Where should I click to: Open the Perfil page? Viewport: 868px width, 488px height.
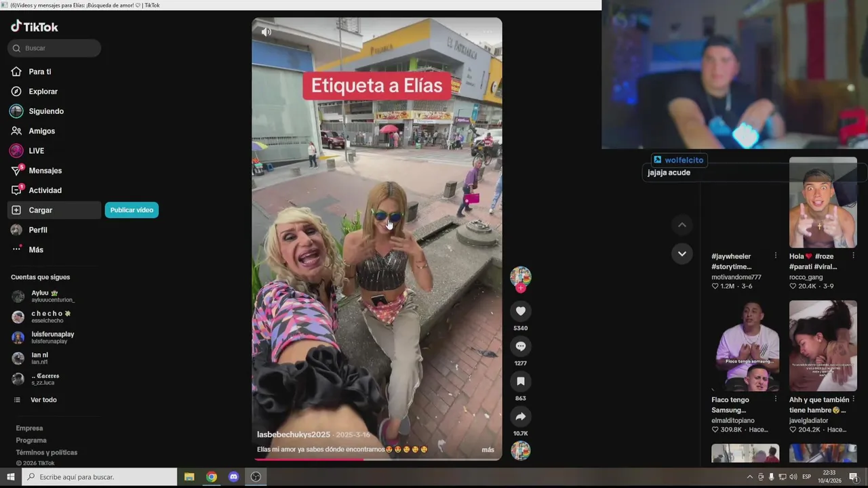38,230
